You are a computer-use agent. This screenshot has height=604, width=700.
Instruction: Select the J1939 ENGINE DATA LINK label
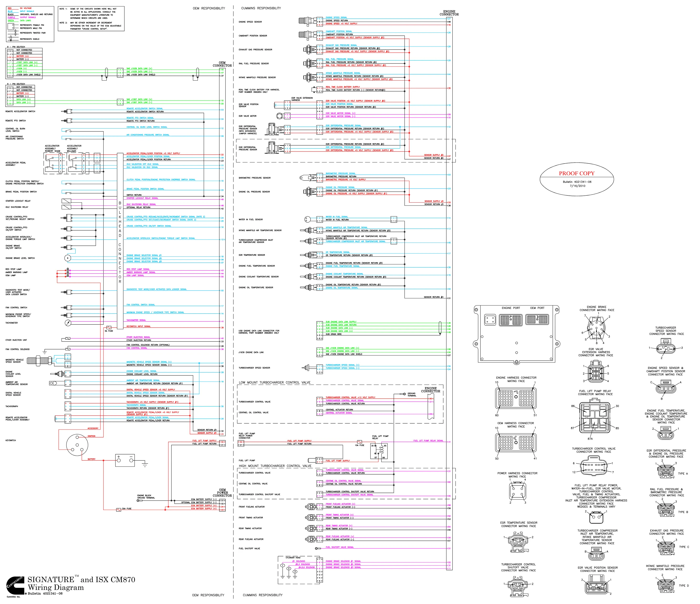point(251,352)
